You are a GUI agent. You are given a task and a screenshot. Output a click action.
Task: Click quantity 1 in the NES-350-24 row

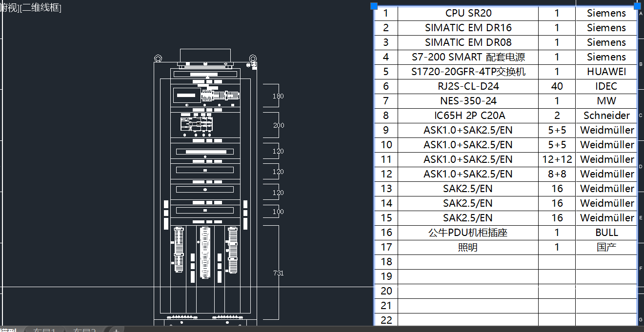557,101
